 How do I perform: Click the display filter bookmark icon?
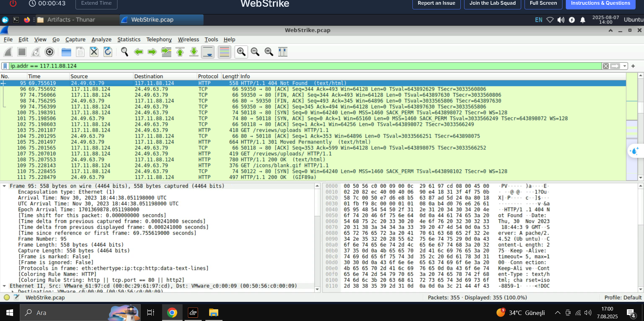click(5, 66)
